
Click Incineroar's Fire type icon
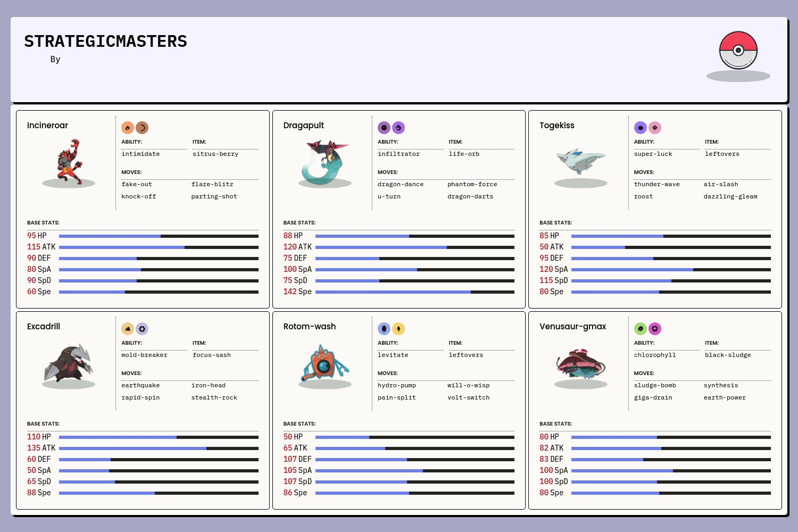(128, 128)
